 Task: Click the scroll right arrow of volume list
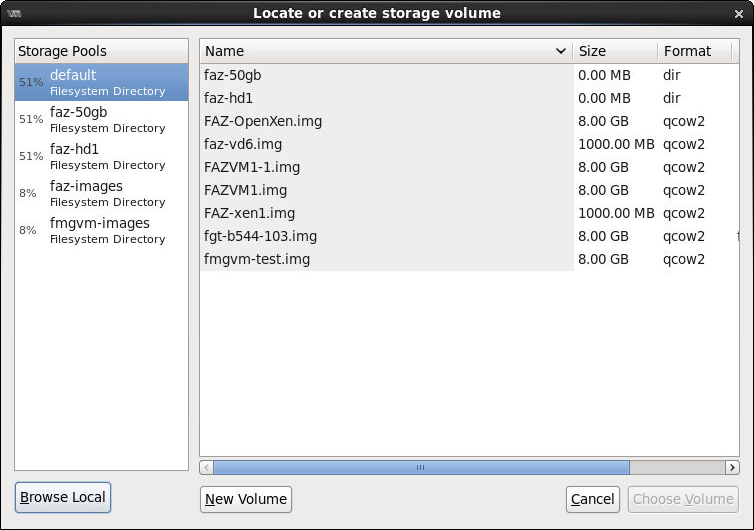733,467
